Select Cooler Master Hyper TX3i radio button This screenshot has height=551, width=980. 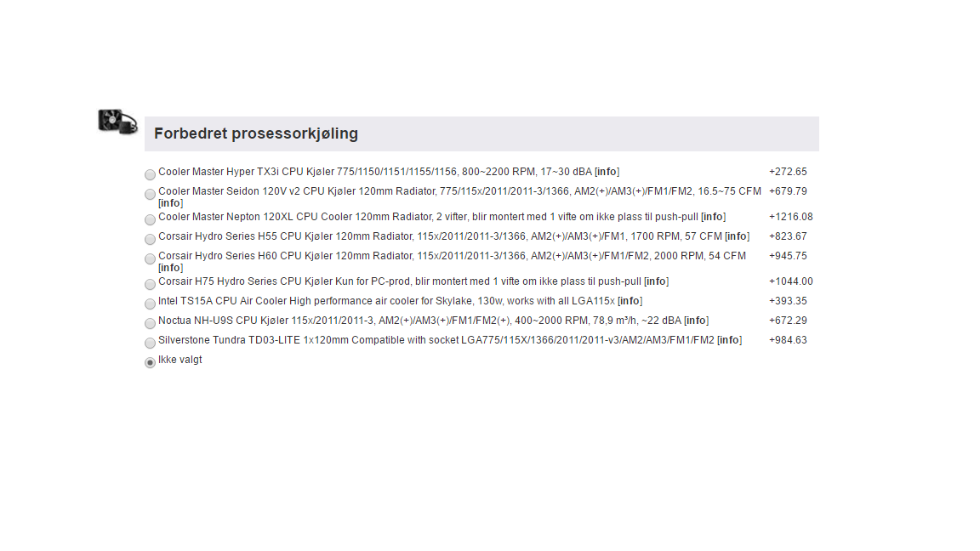(x=150, y=175)
